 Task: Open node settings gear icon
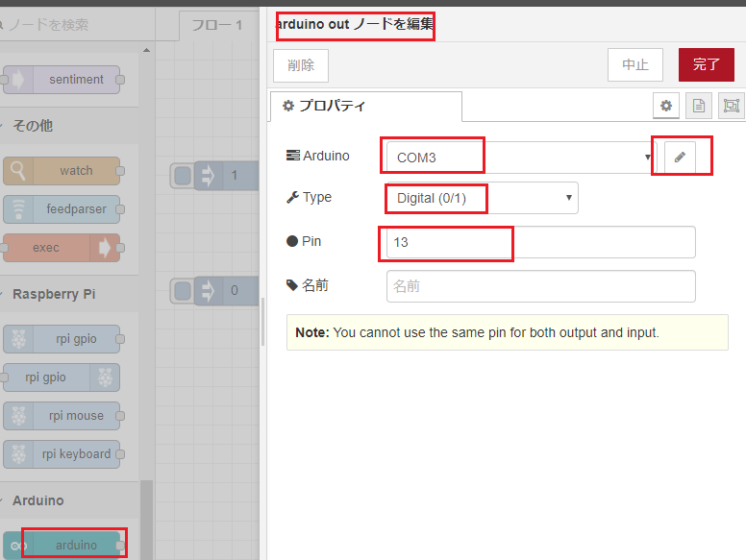pos(666,106)
